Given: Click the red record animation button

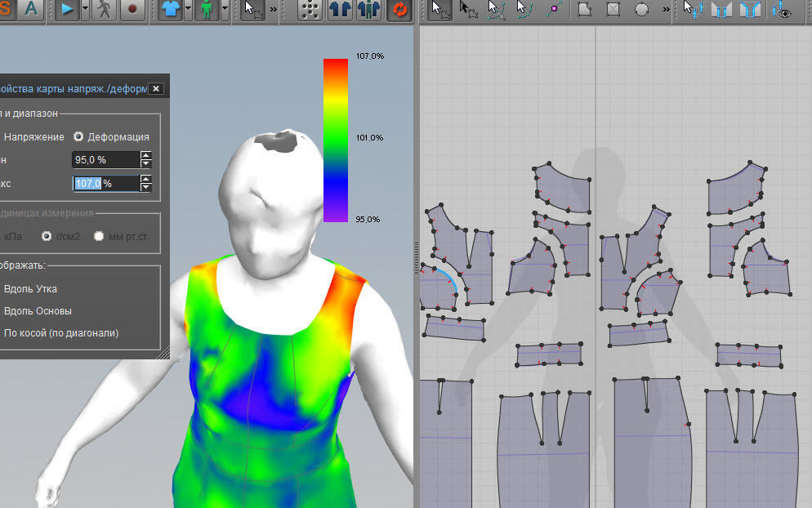Looking at the screenshot, I should 132,10.
